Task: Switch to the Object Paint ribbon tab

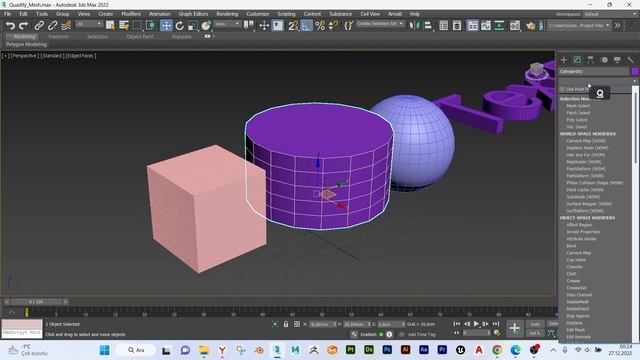Action: point(140,36)
